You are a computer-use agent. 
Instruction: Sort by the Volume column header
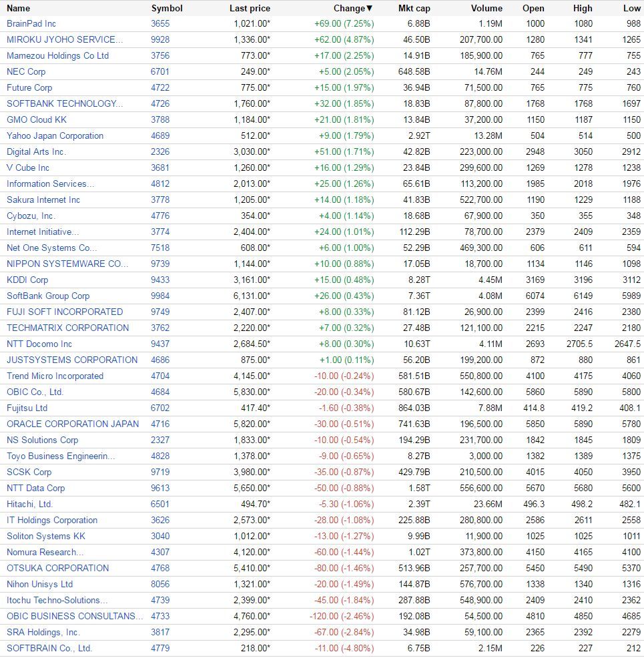tap(487, 8)
